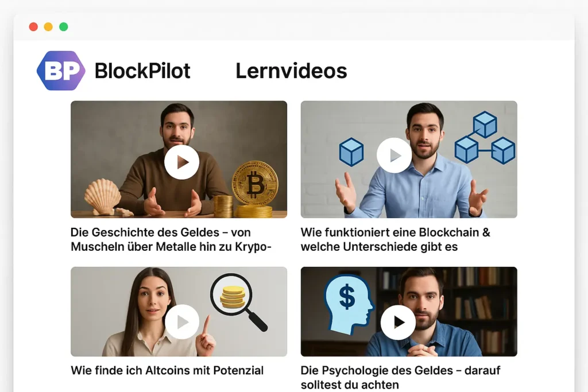Click the golden Bitcoin coin image
The width and height of the screenshot is (588, 392).
(x=254, y=183)
